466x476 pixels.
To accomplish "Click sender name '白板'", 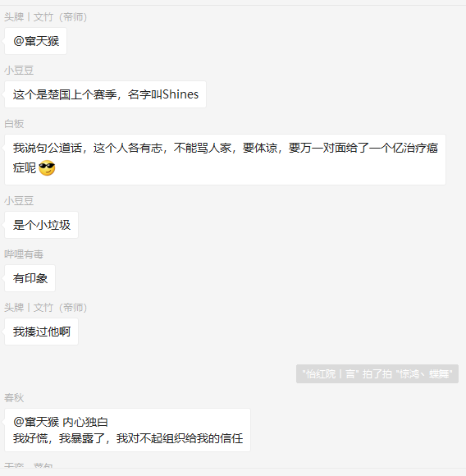I will tap(14, 124).
